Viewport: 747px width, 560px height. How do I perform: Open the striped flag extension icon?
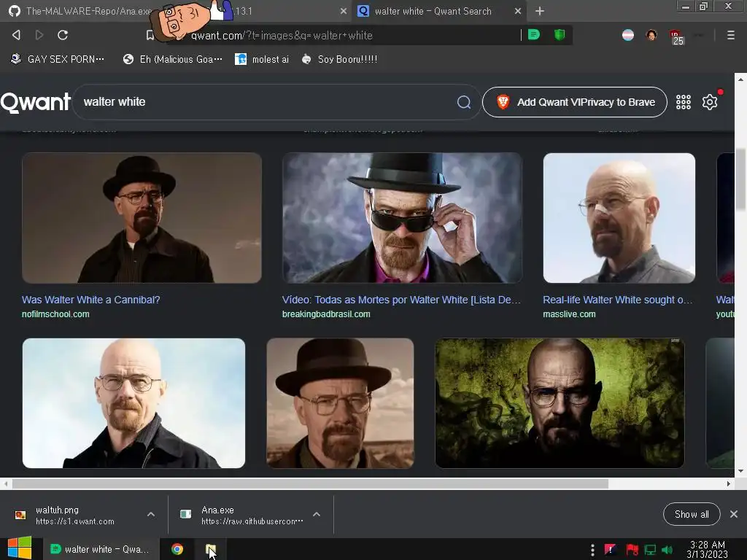click(x=628, y=35)
